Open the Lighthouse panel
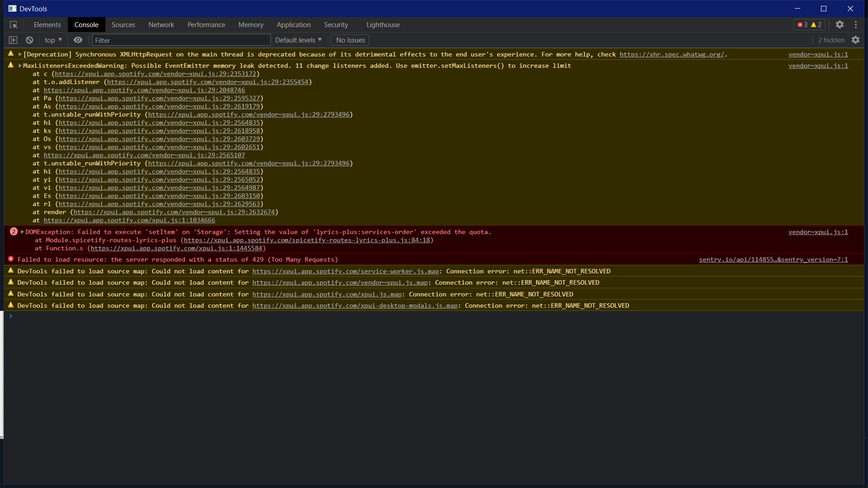This screenshot has width=868, height=488. tap(382, 25)
